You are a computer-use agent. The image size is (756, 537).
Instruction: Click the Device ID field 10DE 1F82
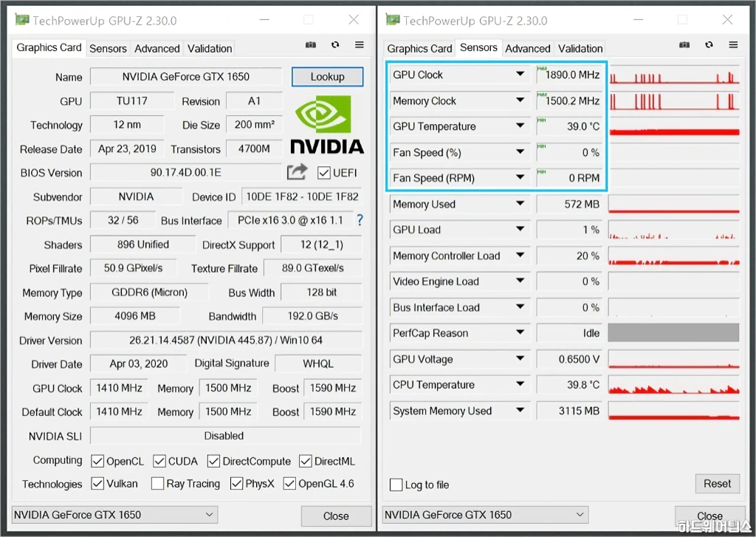tap(302, 196)
